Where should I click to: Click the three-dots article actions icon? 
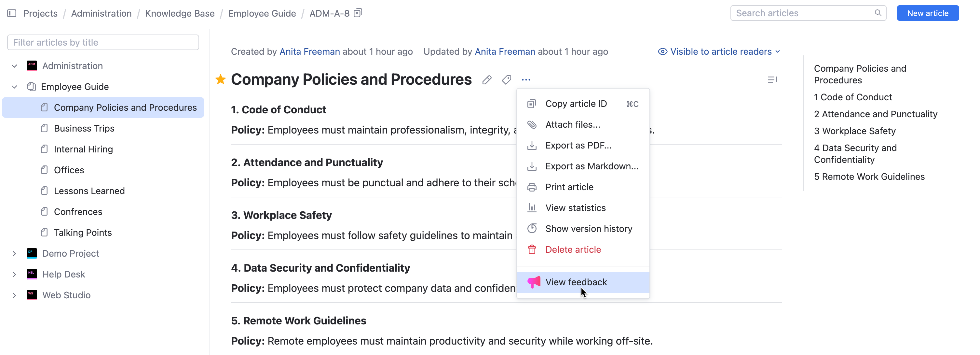526,79
